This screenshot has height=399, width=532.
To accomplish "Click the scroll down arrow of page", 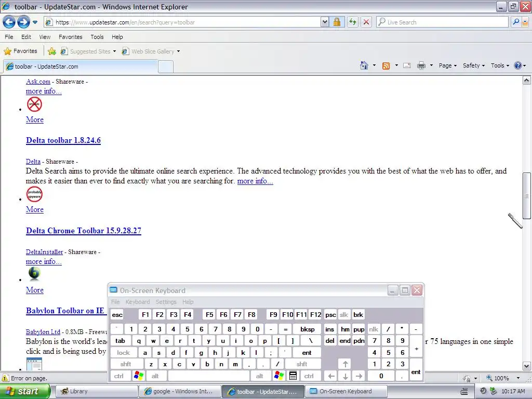I will (526, 366).
